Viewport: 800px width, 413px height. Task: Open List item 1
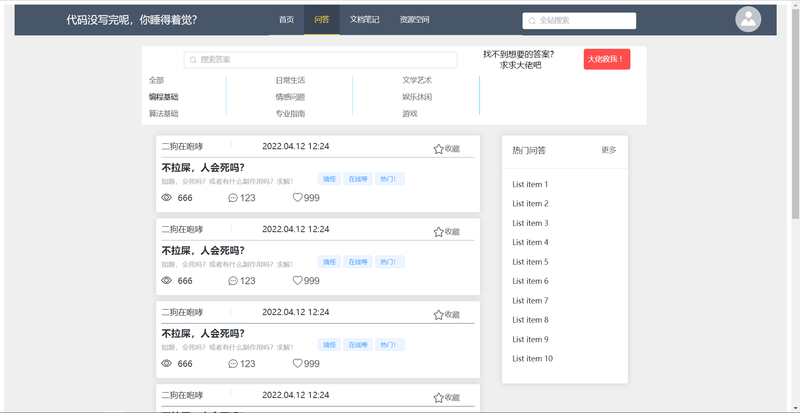point(530,184)
